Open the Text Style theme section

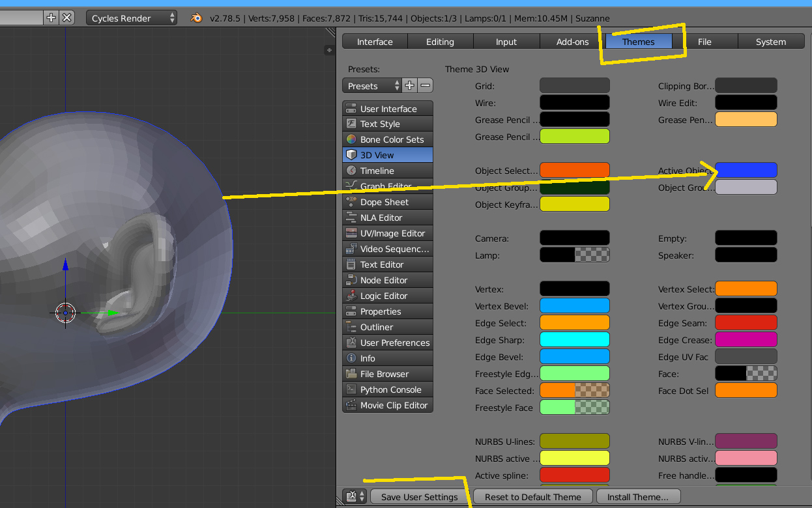click(387, 124)
